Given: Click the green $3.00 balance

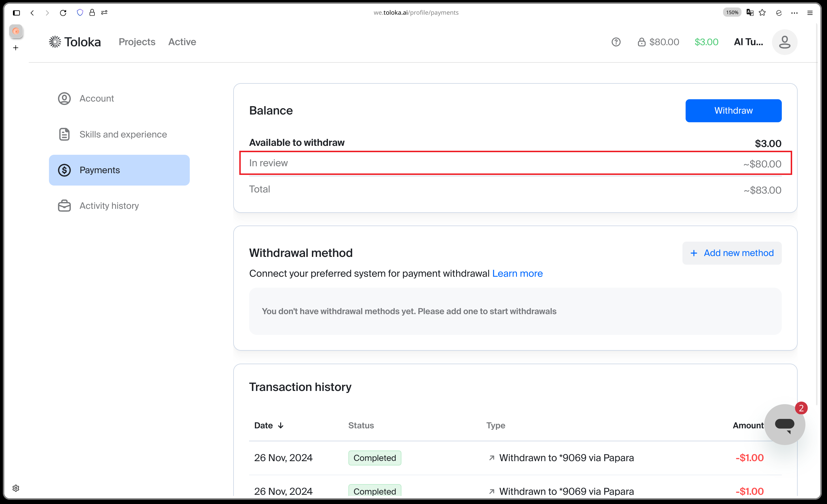Looking at the screenshot, I should [x=706, y=42].
